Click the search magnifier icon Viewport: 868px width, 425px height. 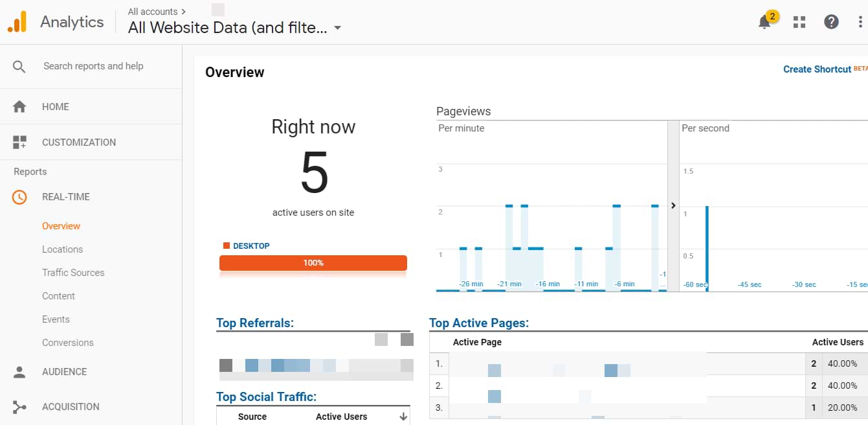(x=19, y=66)
